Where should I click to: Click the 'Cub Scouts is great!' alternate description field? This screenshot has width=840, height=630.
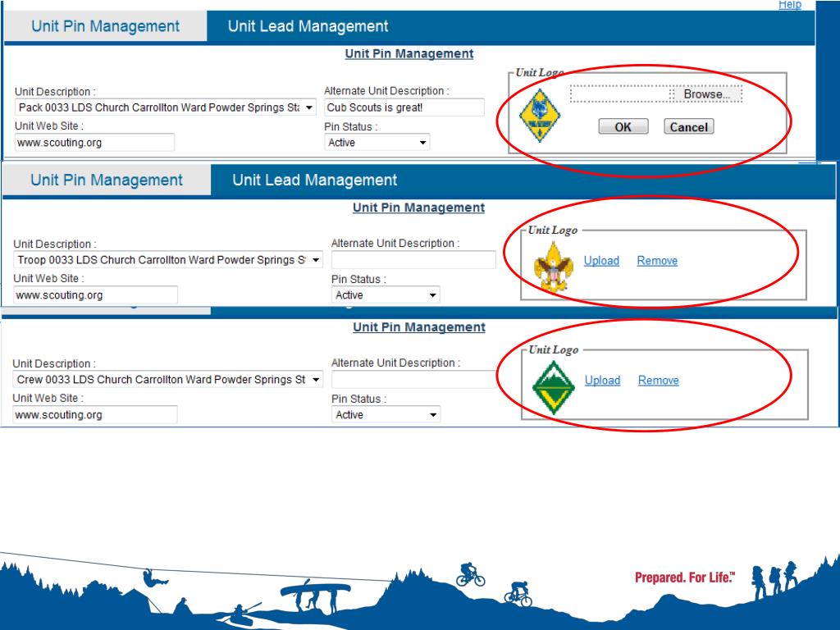pos(404,107)
